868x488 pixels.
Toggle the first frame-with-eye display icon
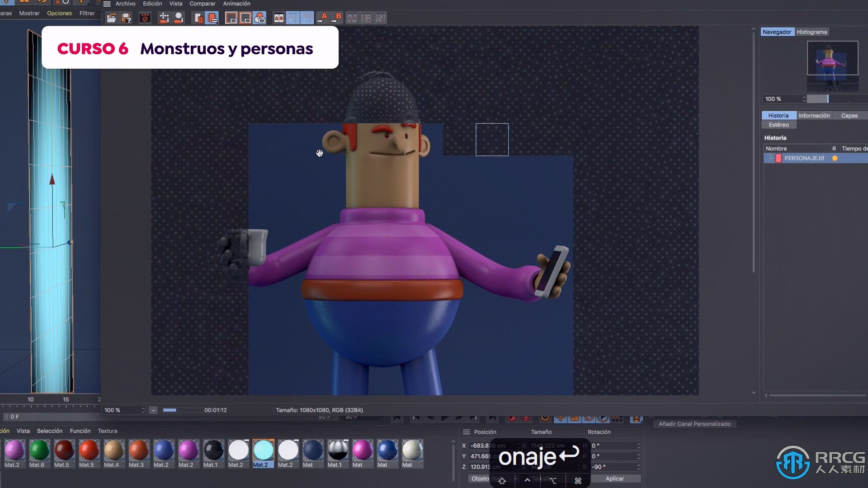click(x=231, y=18)
